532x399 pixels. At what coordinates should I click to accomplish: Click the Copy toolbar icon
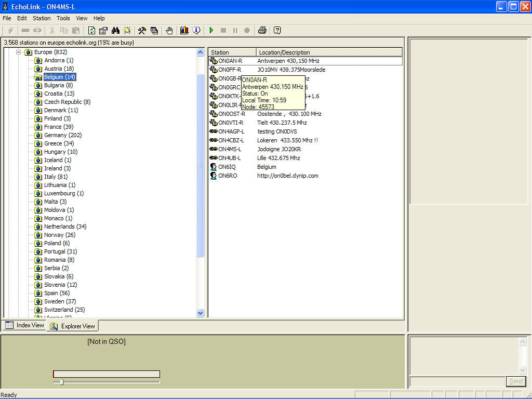(x=64, y=31)
